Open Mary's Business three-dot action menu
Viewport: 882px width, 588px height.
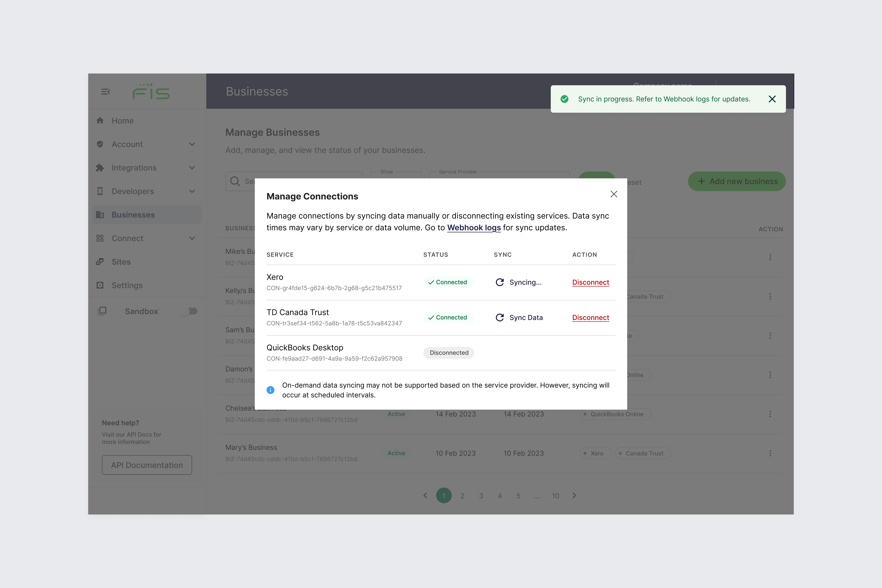click(770, 453)
